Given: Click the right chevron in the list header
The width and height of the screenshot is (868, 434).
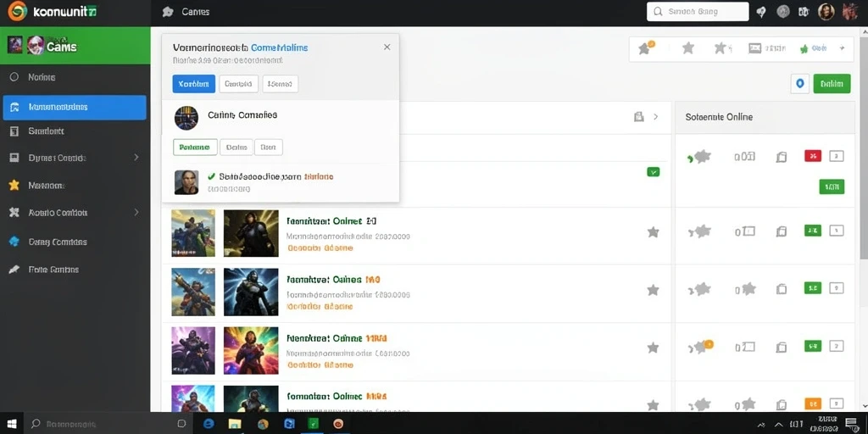Looking at the screenshot, I should pos(656,117).
